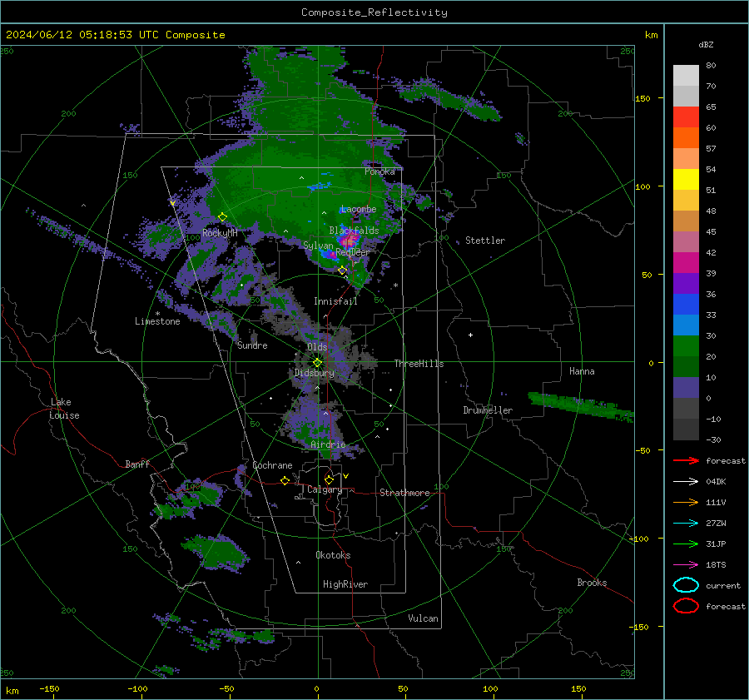Click the white 04DK arrow icon
This screenshot has height=700, width=749.
coord(686,482)
